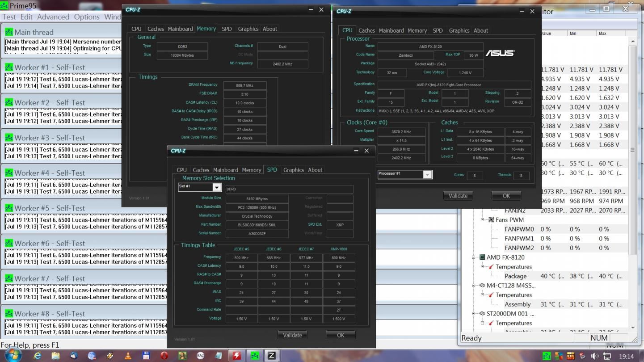The image size is (644, 362).
Task: Click Validate in SPD CPU-Z window
Action: 292,335
